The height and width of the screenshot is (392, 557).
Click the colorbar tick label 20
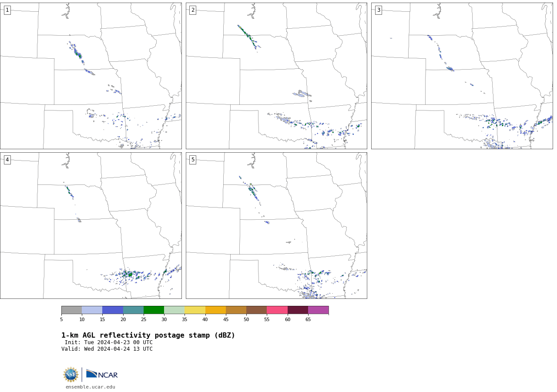(123, 320)
